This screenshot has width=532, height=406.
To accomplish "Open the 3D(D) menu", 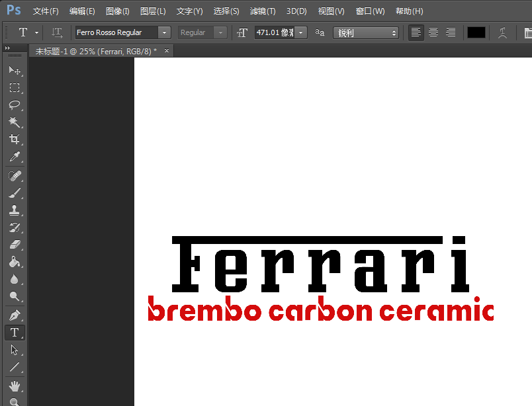I will click(296, 11).
